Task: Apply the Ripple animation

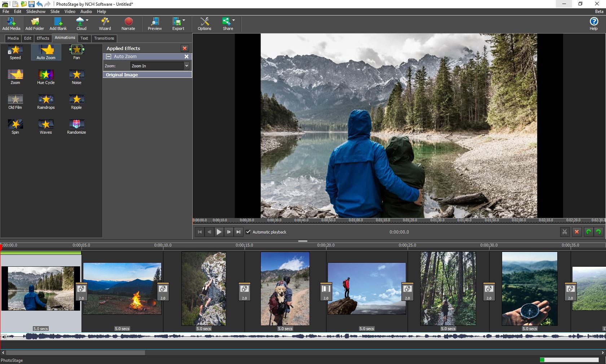Action: [76, 102]
